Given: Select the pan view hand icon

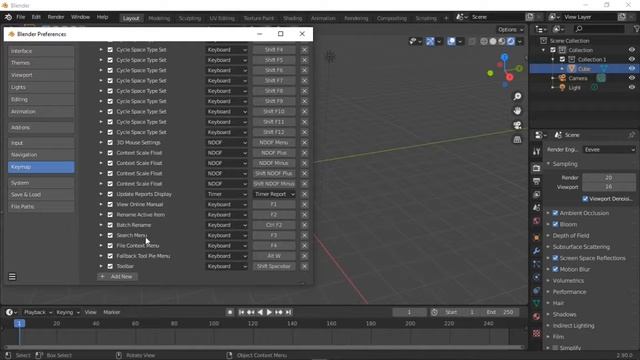Looking at the screenshot, I should pyautogui.click(x=517, y=111).
